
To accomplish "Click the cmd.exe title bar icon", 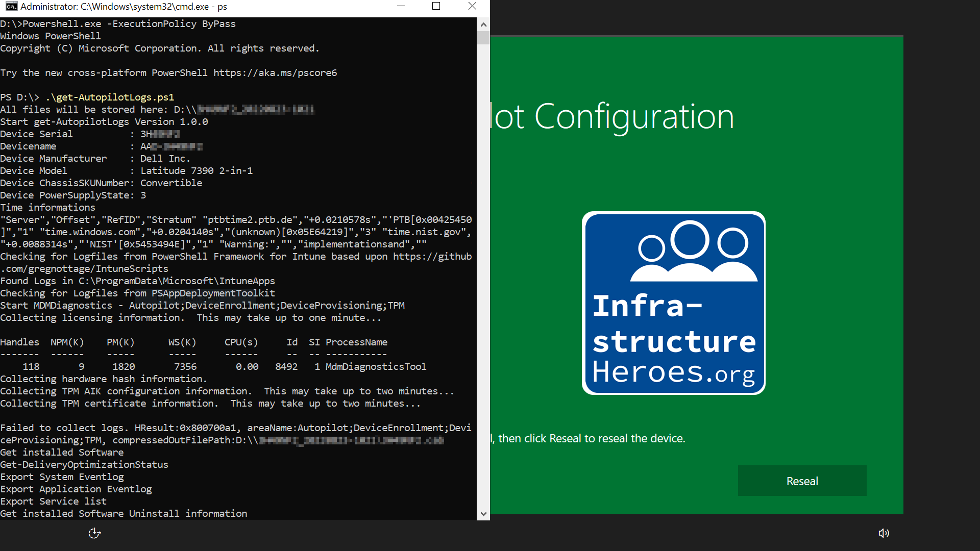I will (11, 7).
